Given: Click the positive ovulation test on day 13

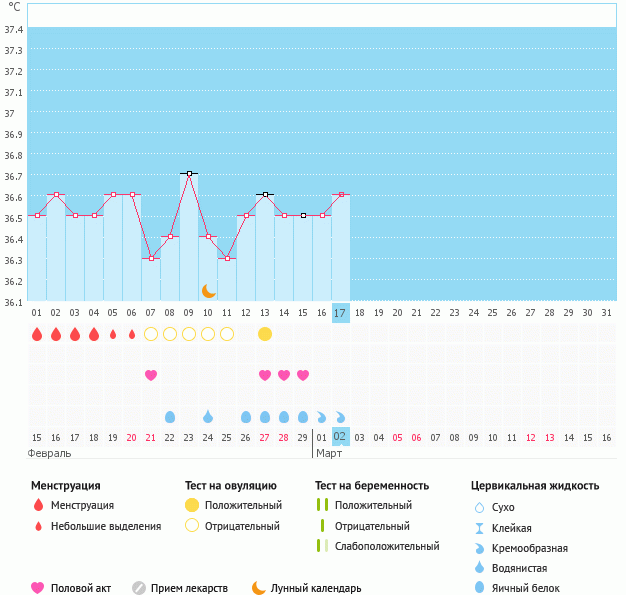Looking at the screenshot, I should coord(265,334).
